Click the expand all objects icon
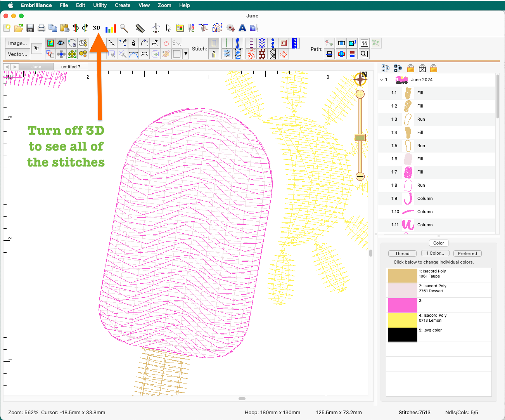 (x=385, y=69)
